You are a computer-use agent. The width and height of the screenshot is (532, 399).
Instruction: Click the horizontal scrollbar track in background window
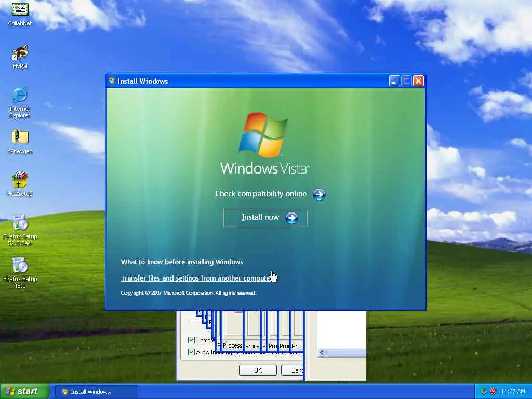coord(346,353)
